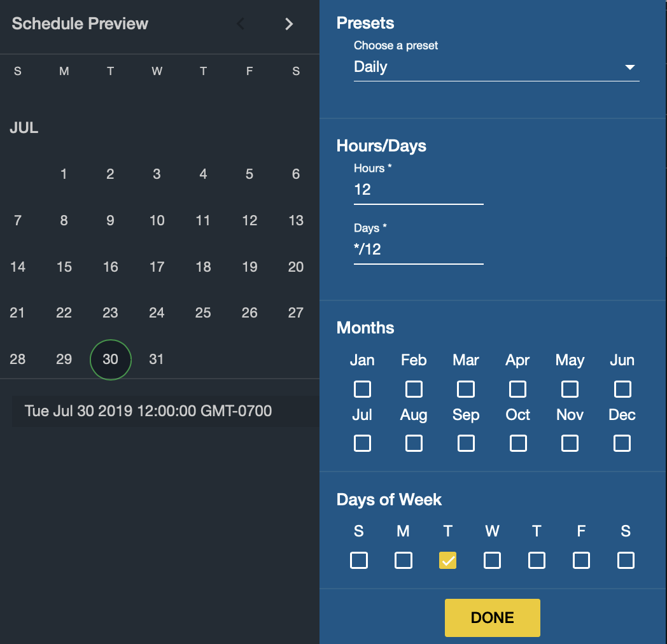
Task: Select the Daily preset field
Action: click(x=484, y=67)
